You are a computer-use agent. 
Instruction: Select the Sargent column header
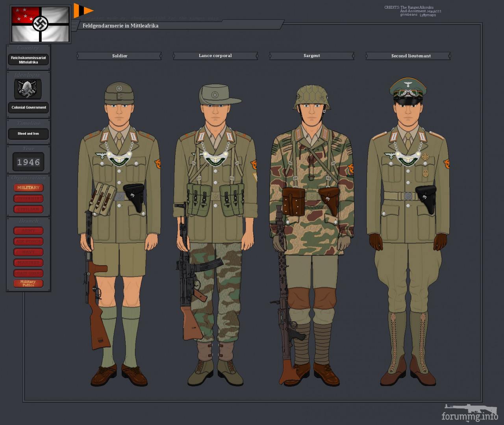312,56
